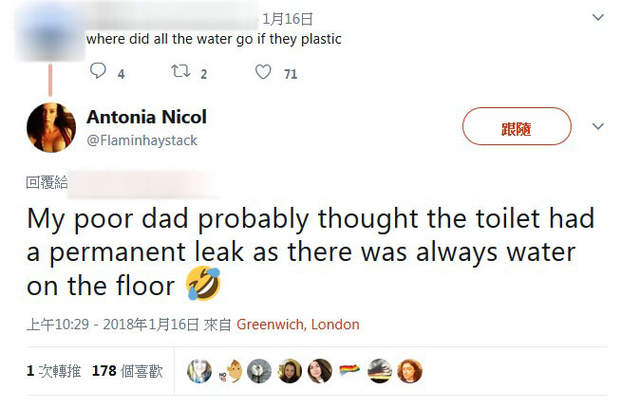Click the retweet arrows icon

click(180, 72)
